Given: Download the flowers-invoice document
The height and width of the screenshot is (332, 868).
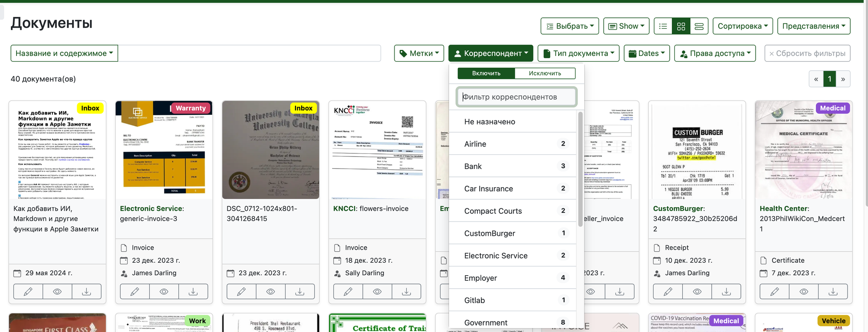Looking at the screenshot, I should pyautogui.click(x=406, y=292).
